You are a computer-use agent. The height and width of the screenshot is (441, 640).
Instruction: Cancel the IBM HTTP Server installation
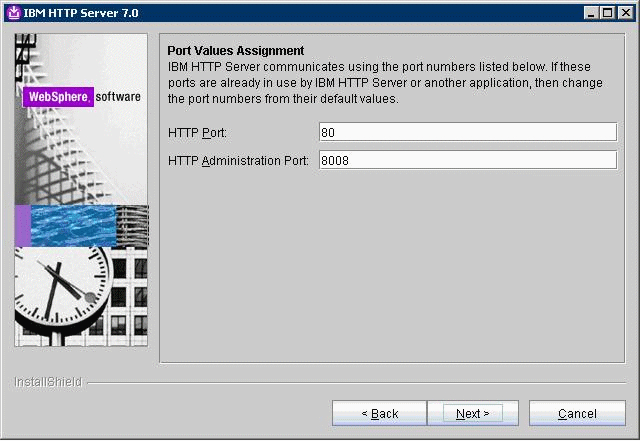(577, 413)
